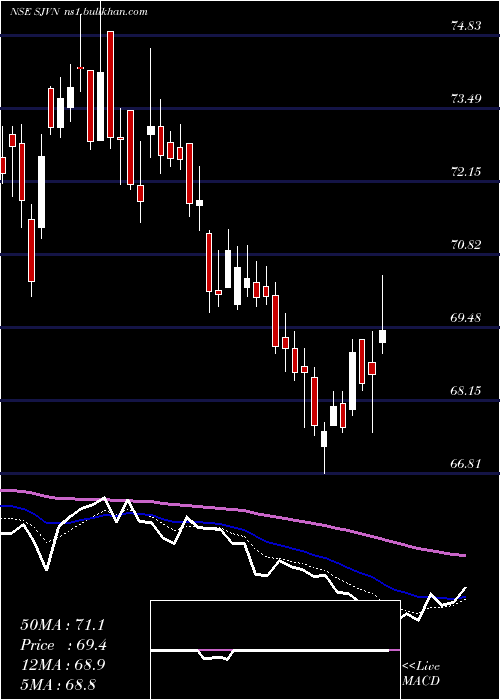Click the 68.15 price level label
500x700 pixels.
point(466,391)
